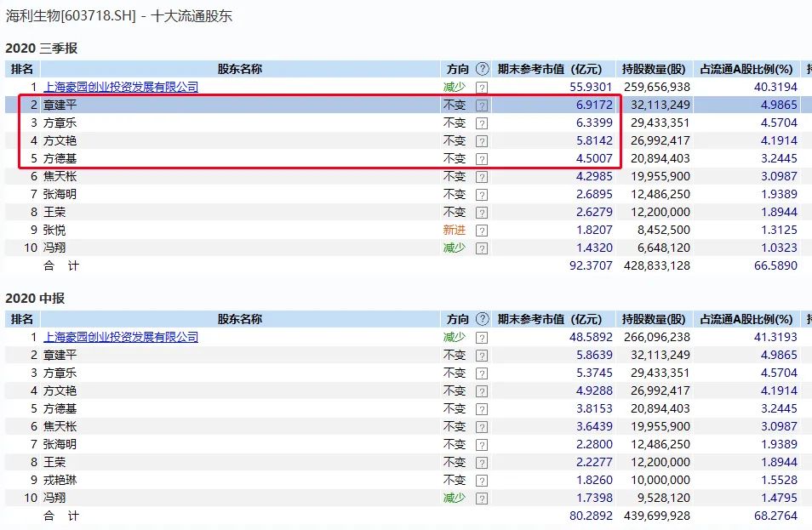Screen dimensions: 812x530
Task: Click 海利生物[603718.SH] page title
Action: click(x=71, y=15)
